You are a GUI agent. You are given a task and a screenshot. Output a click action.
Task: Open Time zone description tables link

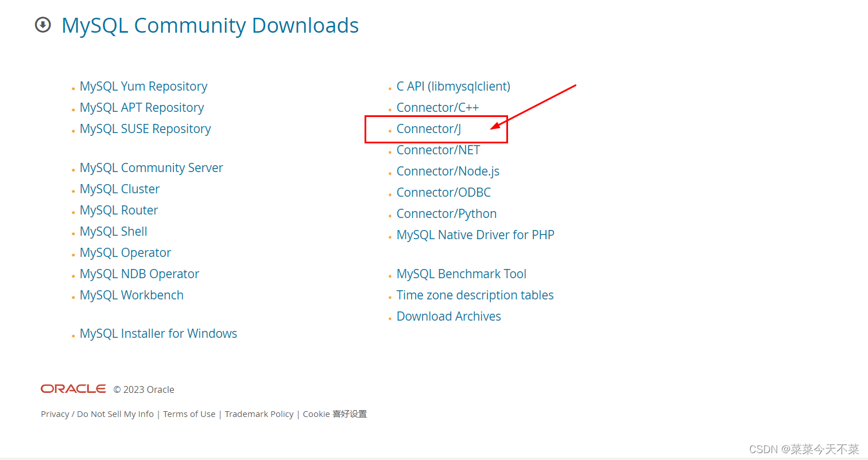click(x=475, y=295)
